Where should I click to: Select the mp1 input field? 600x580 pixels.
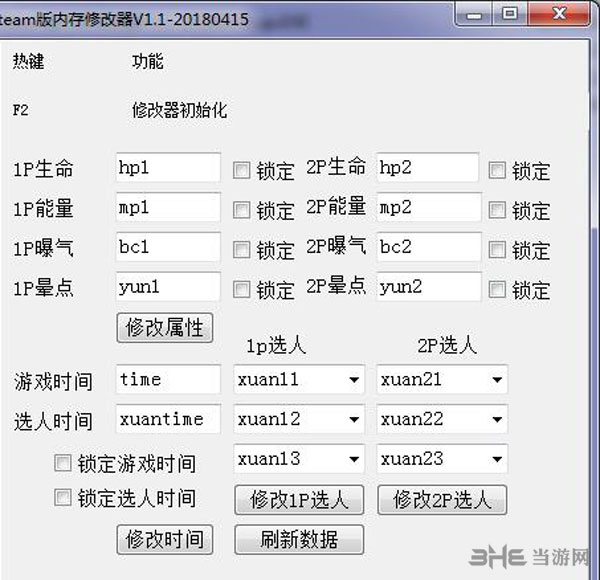coord(168,207)
